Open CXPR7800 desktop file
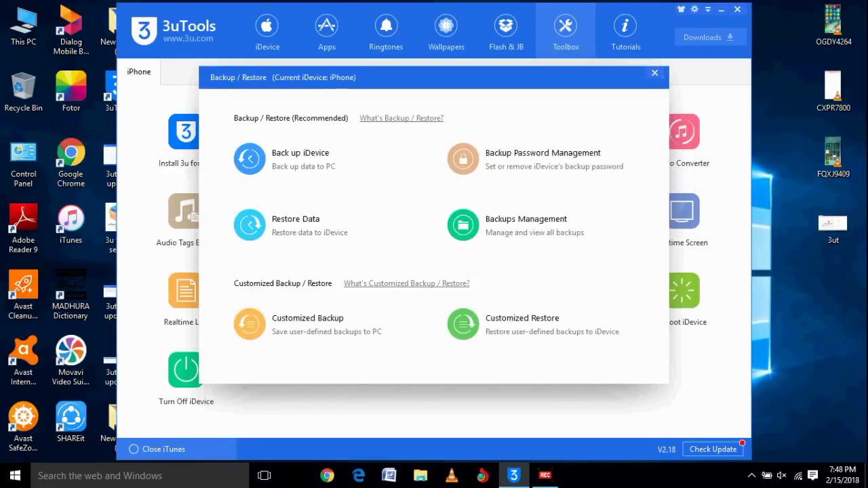 pyautogui.click(x=833, y=91)
